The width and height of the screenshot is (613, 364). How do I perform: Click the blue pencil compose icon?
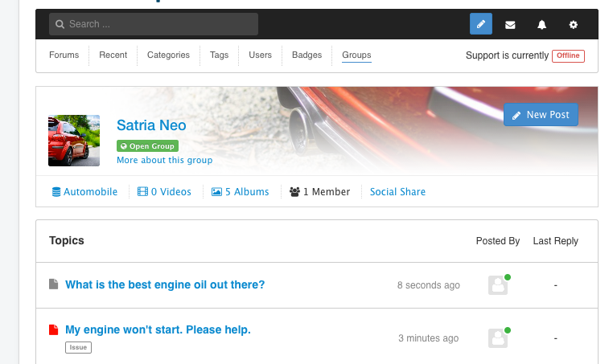[x=481, y=24]
